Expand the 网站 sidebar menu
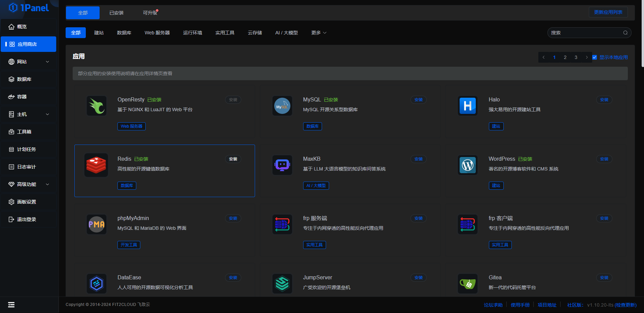644x313 pixels. 28,62
